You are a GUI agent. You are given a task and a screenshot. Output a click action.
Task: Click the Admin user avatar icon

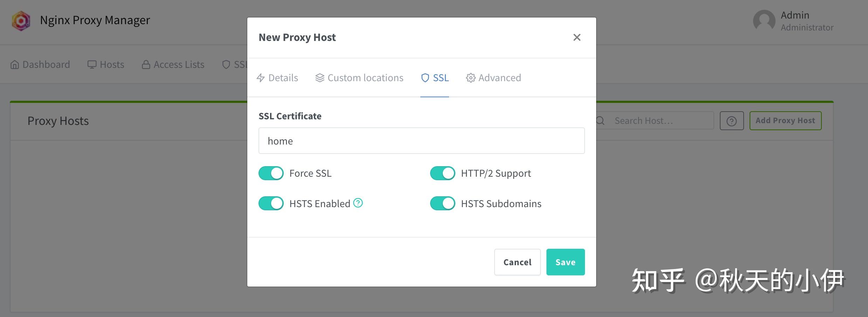[764, 21]
